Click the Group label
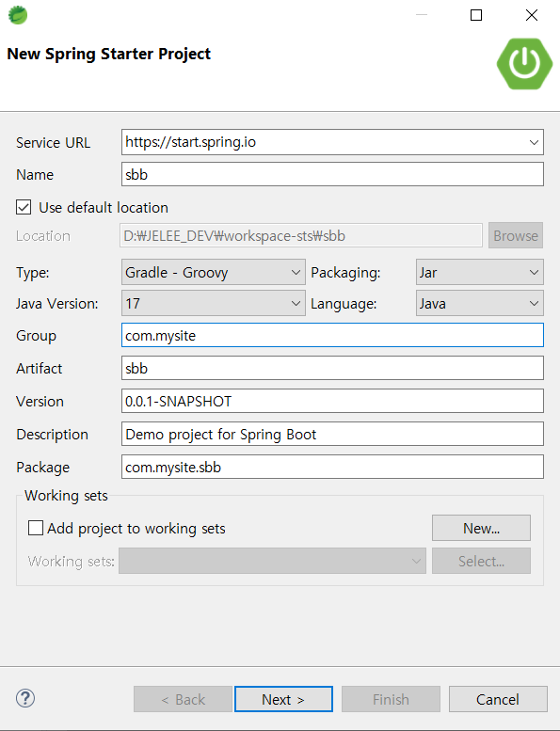This screenshot has height=731, width=560. coord(36,336)
